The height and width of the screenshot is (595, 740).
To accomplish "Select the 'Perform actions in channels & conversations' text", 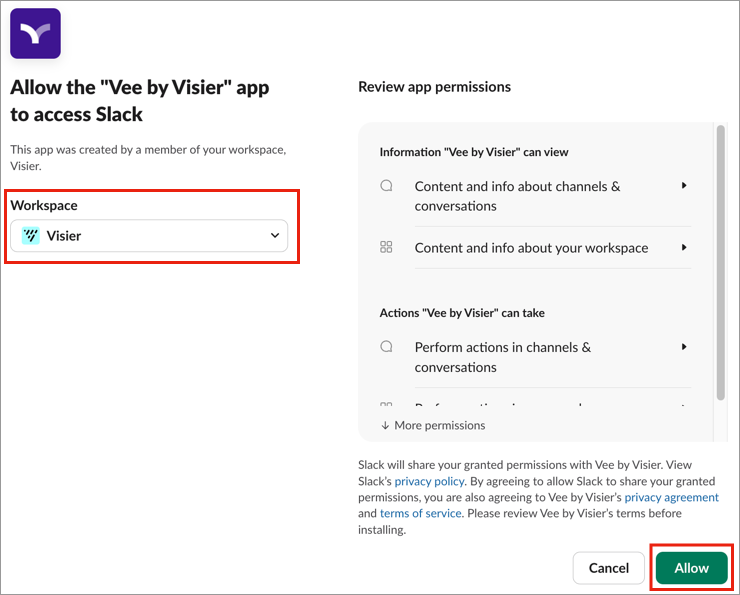I will click(x=502, y=357).
